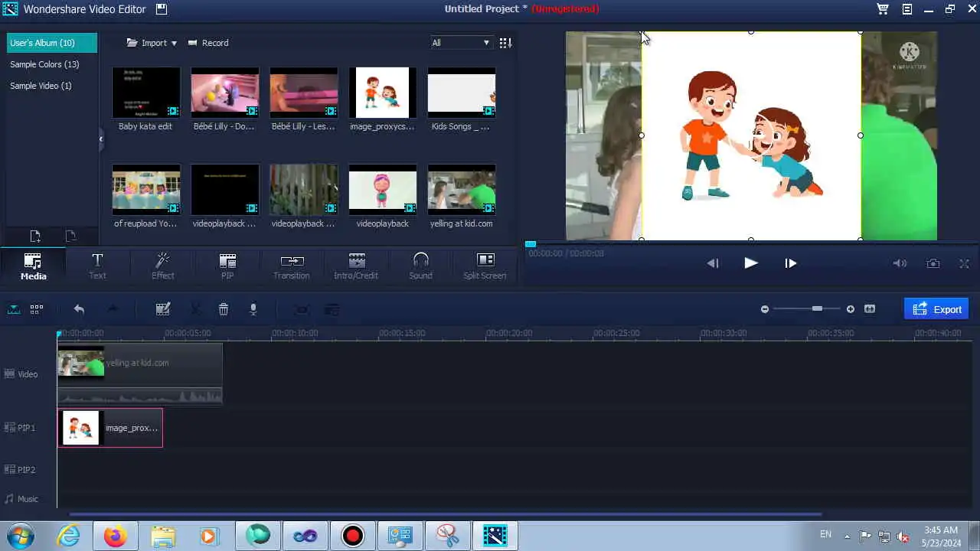
Task: Step to previous frame
Action: (x=712, y=263)
